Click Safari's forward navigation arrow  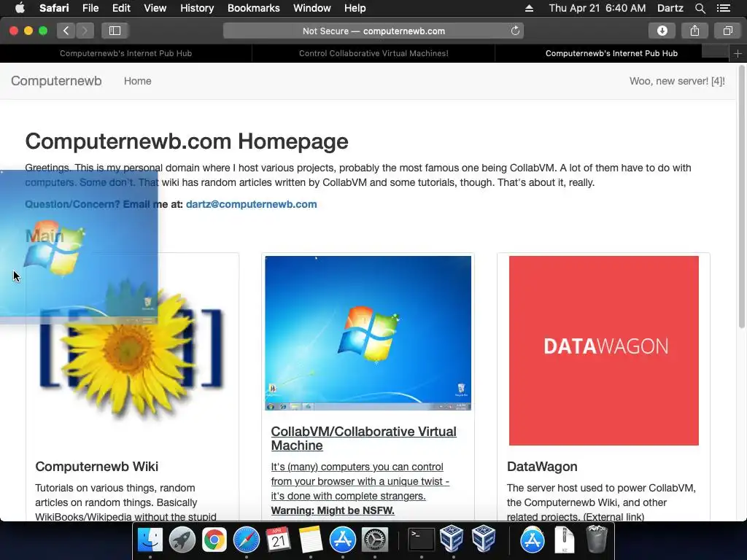[x=85, y=31]
